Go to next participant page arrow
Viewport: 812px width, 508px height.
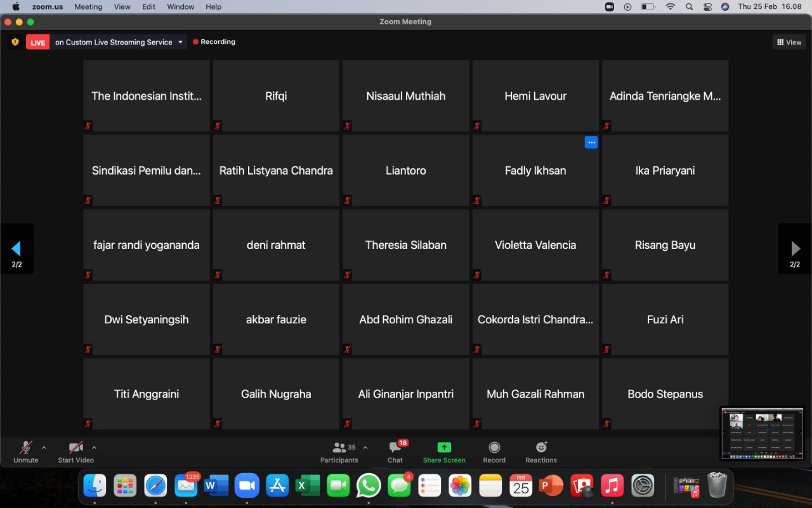click(795, 248)
